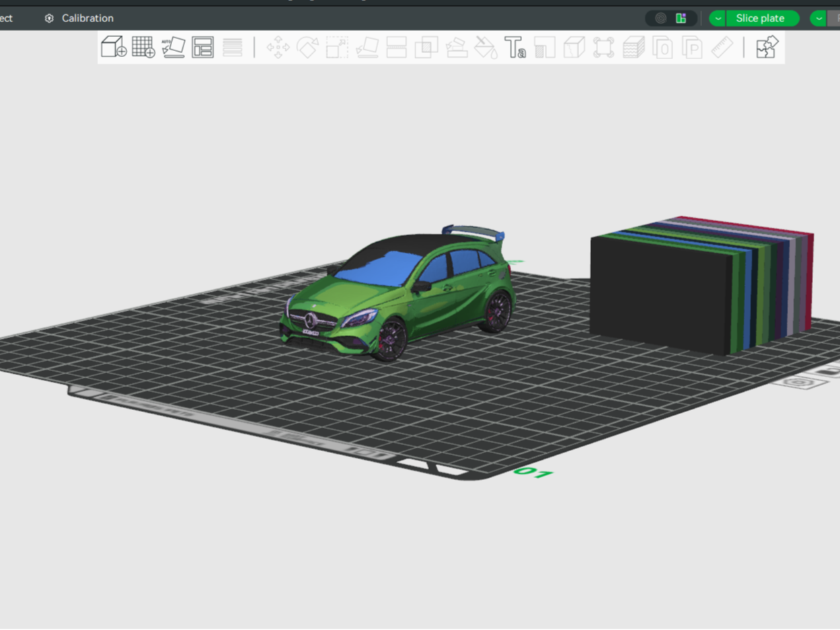Click the page icon marked 0
The image size is (840, 630).
pyautogui.click(x=662, y=47)
